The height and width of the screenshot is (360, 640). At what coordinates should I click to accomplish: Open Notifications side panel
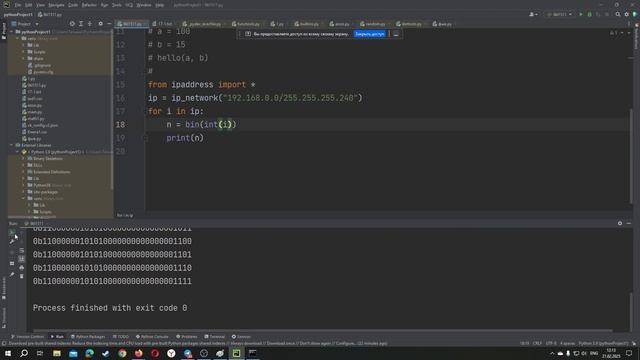tap(636, 37)
